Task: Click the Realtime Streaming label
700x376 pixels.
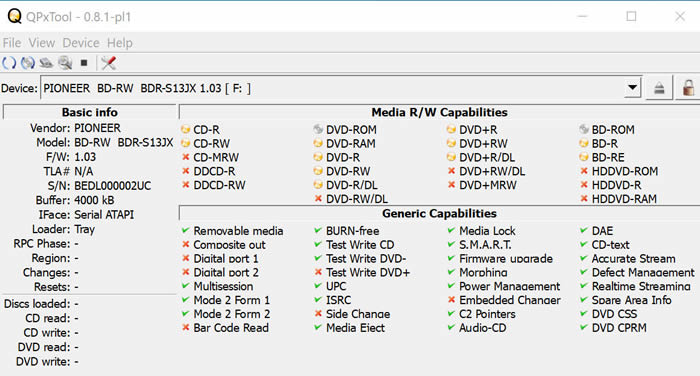Action: (x=641, y=286)
